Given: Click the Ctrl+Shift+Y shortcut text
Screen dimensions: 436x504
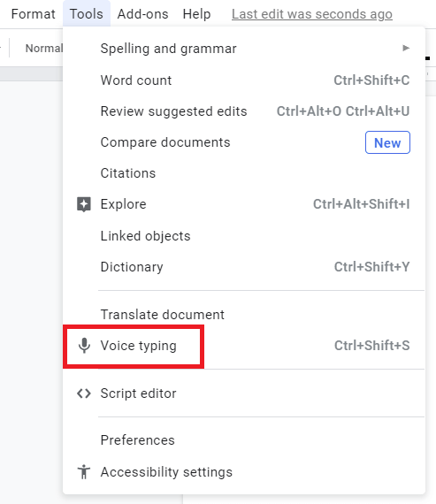Looking at the screenshot, I should click(x=372, y=267).
